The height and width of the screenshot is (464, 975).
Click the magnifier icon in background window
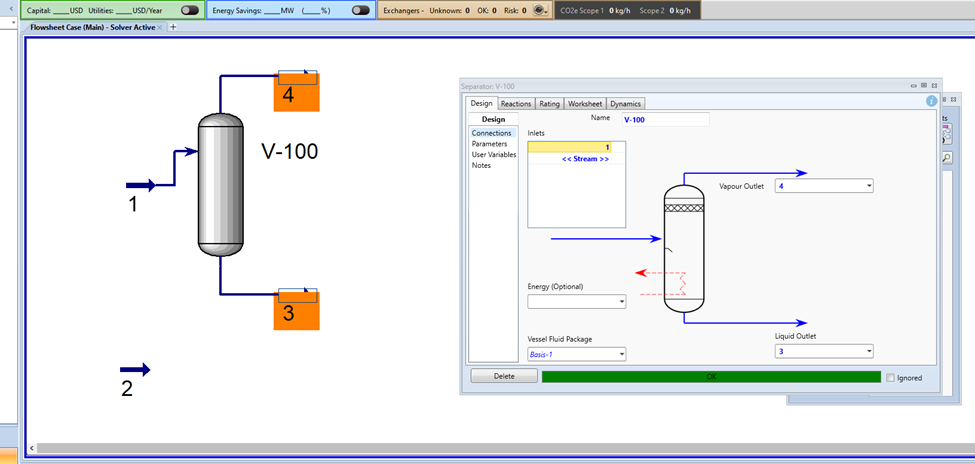tap(946, 159)
